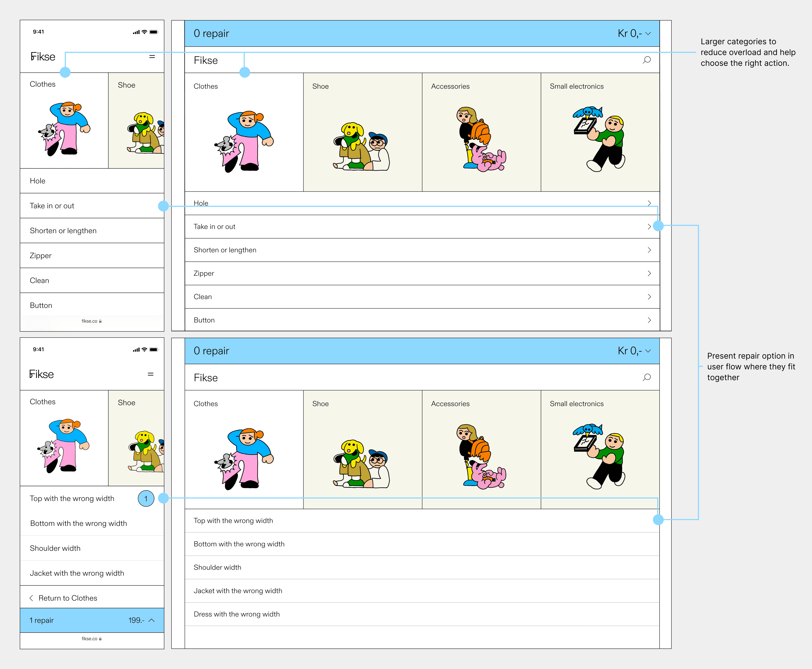Select Clothes category in top mobile mockup
This screenshot has width=812, height=669.
[x=64, y=120]
